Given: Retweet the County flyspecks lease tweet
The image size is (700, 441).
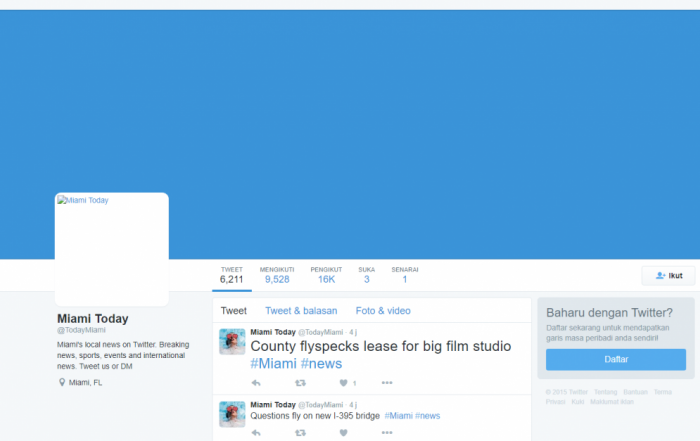Looking at the screenshot, I should pos(300,383).
